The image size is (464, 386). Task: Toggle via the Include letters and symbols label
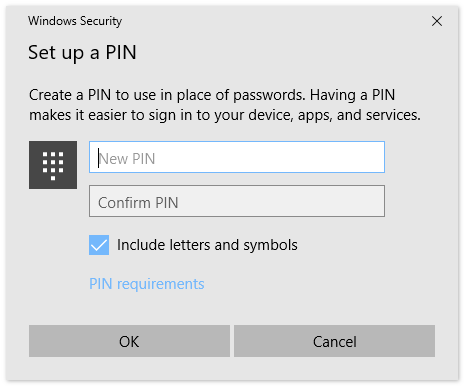coord(207,245)
